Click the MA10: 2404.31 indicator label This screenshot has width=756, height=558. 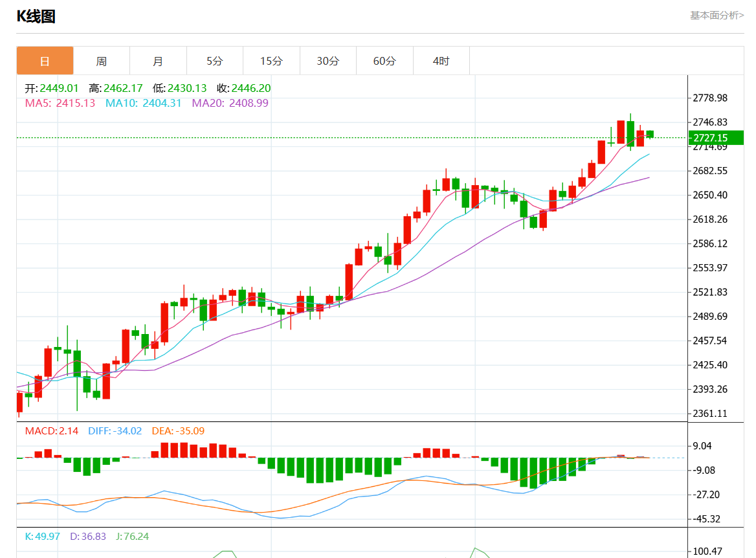coord(143,103)
